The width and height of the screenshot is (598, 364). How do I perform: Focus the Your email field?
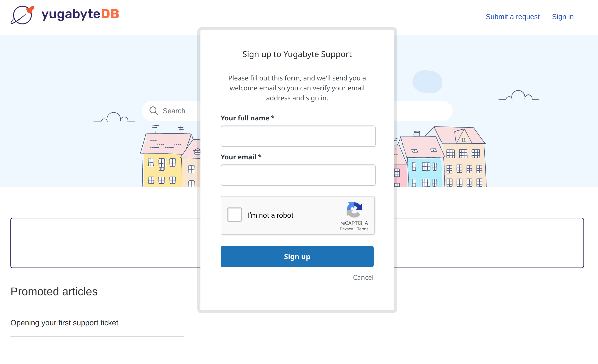[x=298, y=175]
